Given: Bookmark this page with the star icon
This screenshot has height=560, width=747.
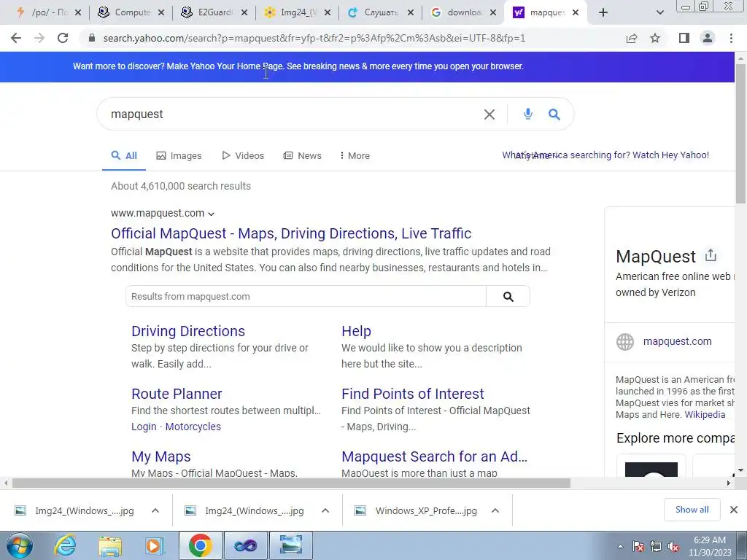Looking at the screenshot, I should 655,38.
